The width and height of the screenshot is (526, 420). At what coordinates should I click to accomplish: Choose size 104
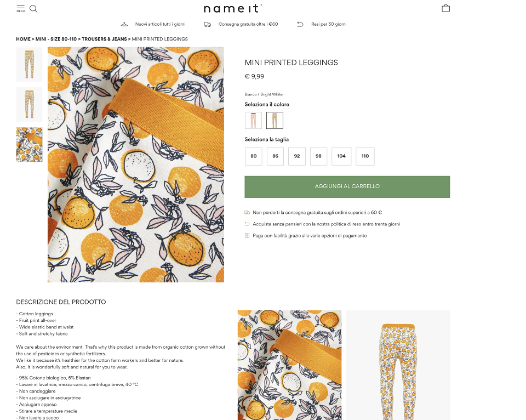click(341, 156)
